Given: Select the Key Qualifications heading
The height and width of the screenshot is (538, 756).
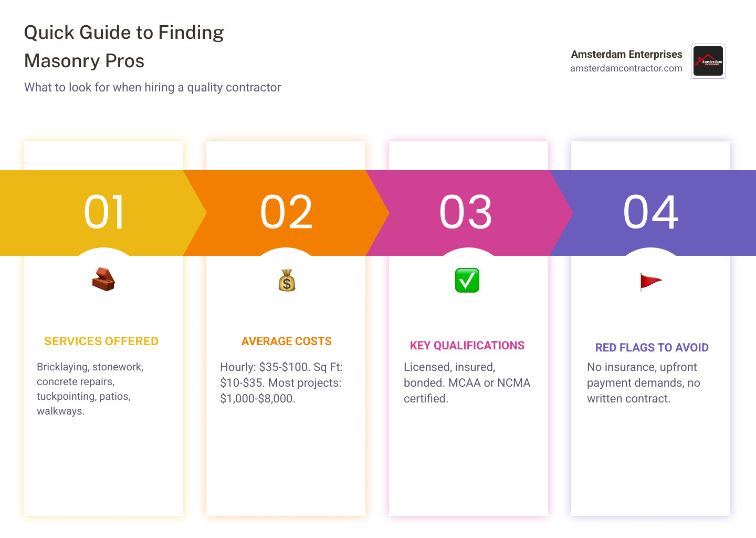Looking at the screenshot, I should [467, 346].
